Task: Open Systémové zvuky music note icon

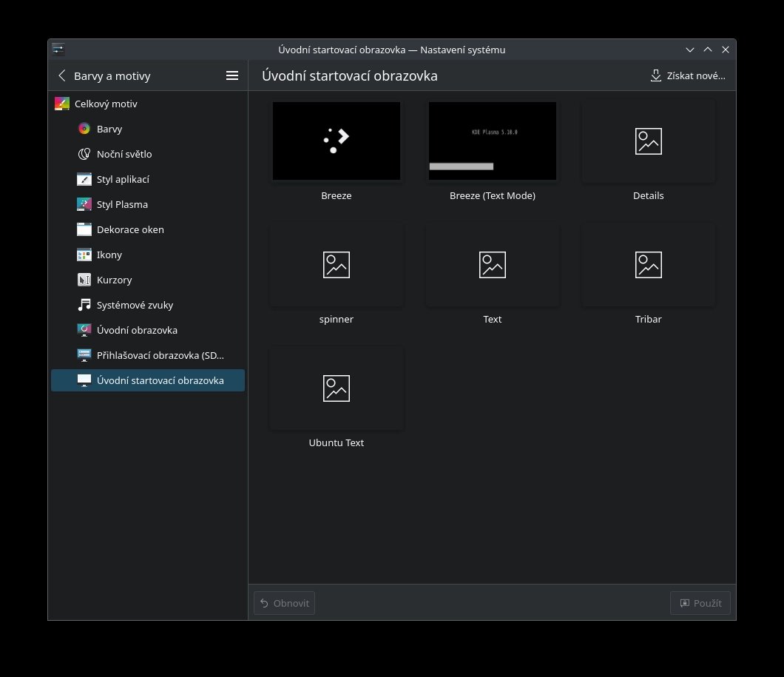Action: point(84,305)
